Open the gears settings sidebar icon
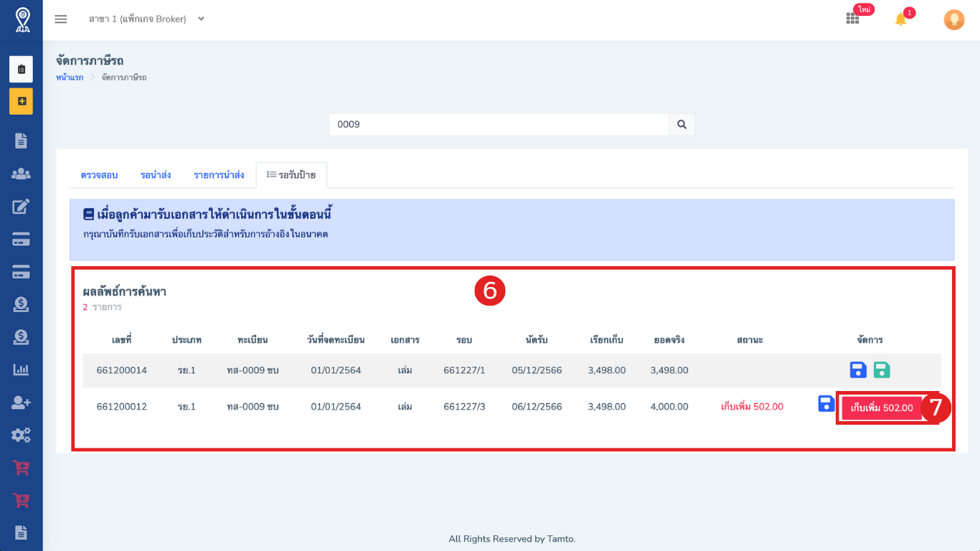Viewport: 980px width, 551px height. coord(21,435)
